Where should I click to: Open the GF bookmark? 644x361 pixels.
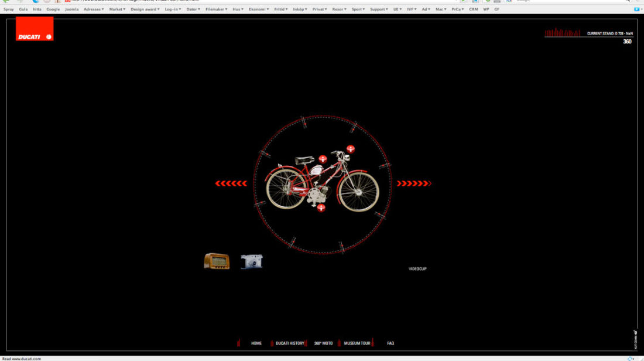tap(496, 9)
